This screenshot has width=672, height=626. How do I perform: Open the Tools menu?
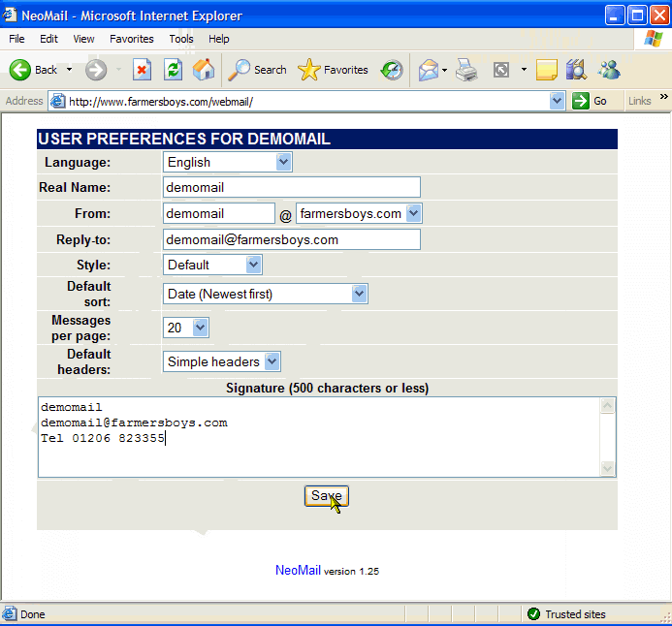pos(181,39)
